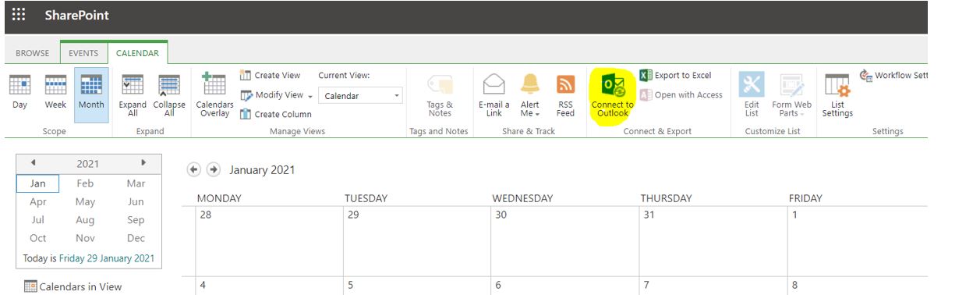Open the BROWSE ribbon tab
Screen dimensions: 980x295
point(33,53)
